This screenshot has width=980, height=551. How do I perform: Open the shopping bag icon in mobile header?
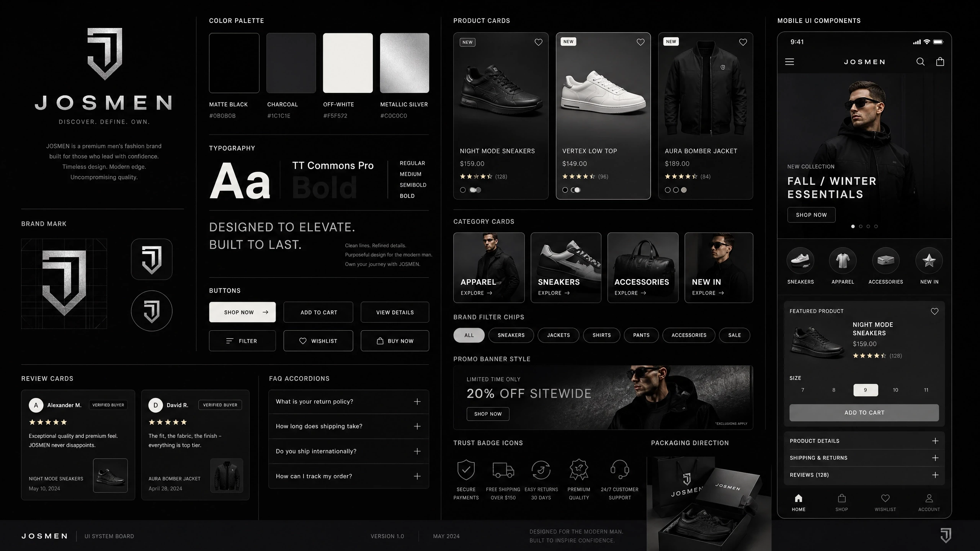click(940, 62)
